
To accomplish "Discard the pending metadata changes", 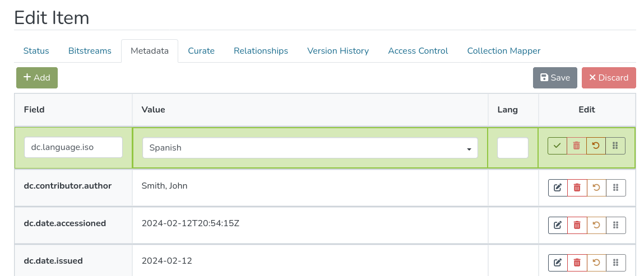I will pos(609,78).
